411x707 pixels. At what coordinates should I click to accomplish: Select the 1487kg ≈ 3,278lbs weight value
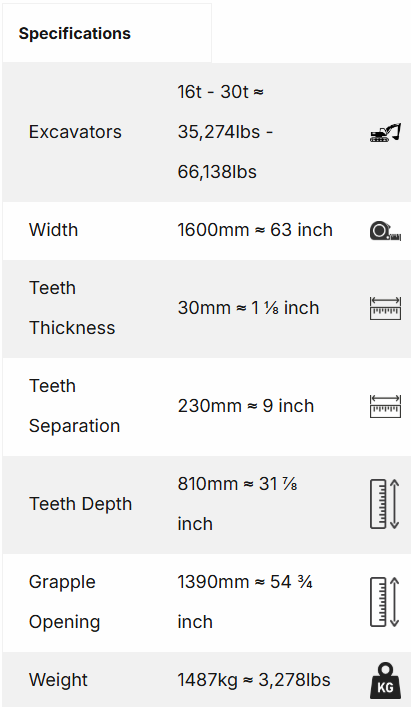(254, 680)
